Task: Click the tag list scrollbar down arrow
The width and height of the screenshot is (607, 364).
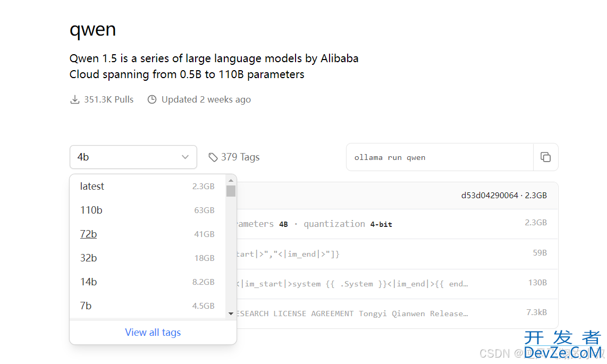Action: (x=231, y=314)
